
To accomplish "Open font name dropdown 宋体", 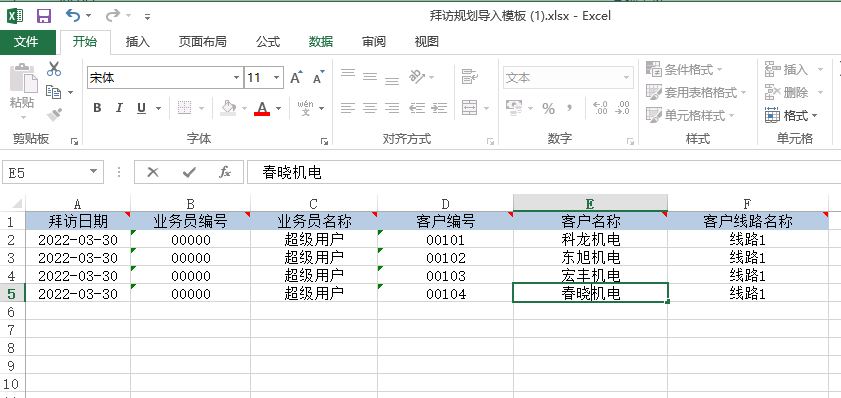I will coord(237,78).
